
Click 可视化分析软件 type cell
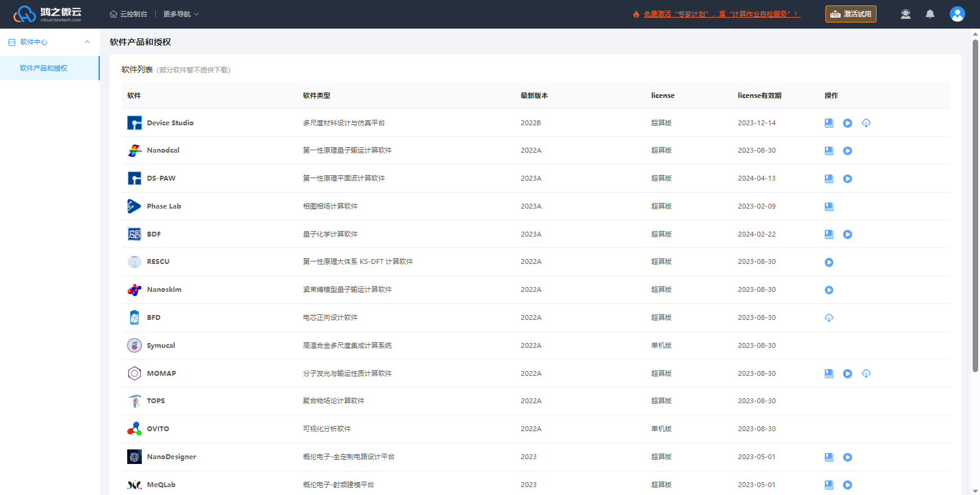(327, 429)
